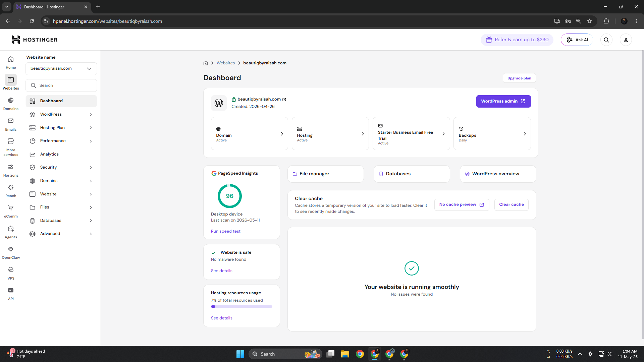Open File manager shortcut
This screenshot has width=644, height=362.
pyautogui.click(x=325, y=174)
